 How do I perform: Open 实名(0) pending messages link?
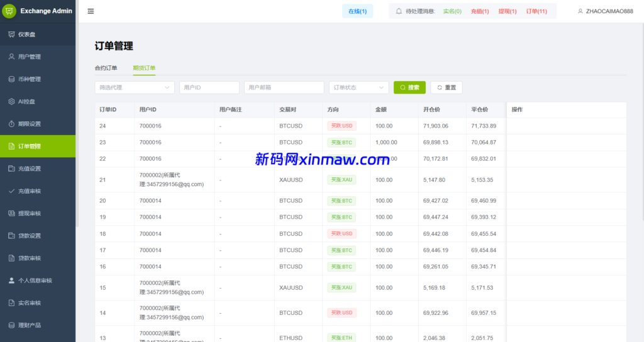click(452, 11)
